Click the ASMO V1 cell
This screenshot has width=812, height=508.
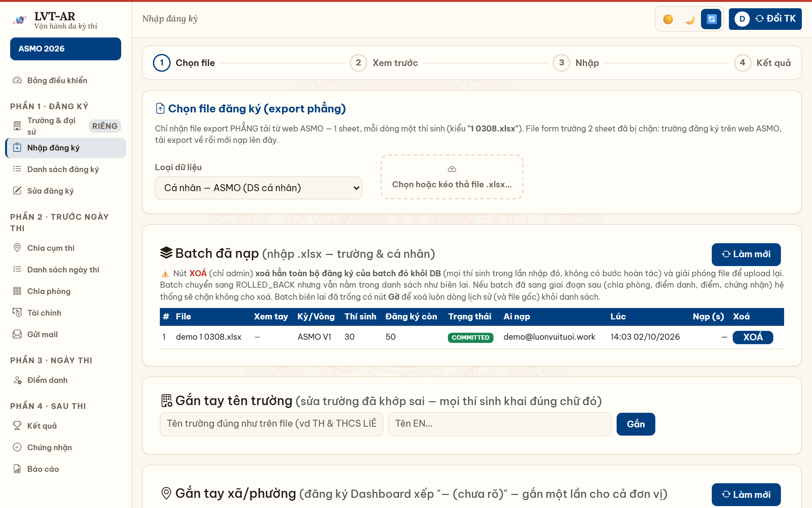click(x=314, y=337)
